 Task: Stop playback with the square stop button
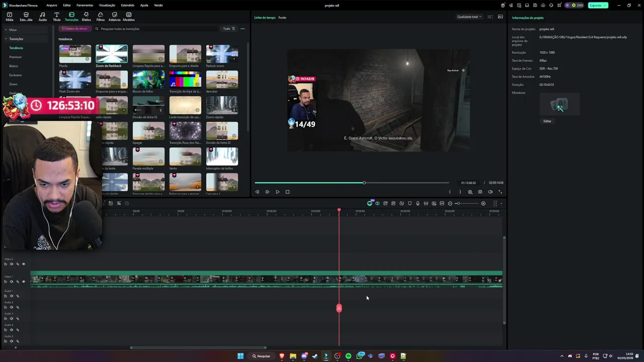(287, 192)
